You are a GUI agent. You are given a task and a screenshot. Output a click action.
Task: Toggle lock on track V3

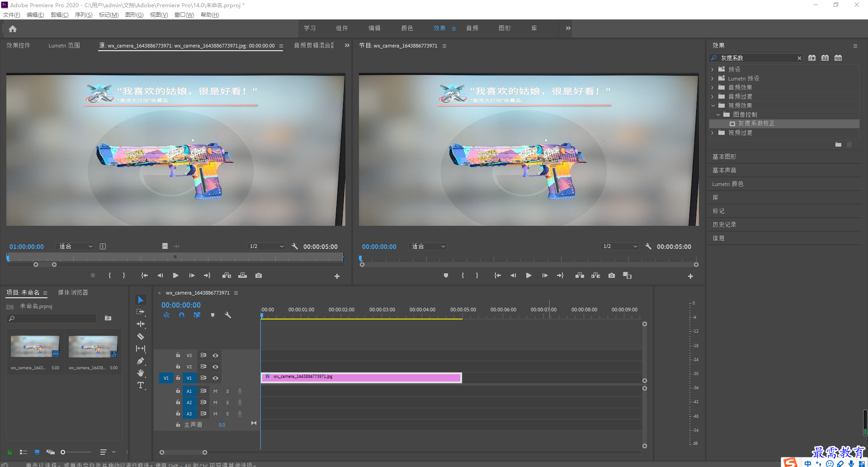178,355
